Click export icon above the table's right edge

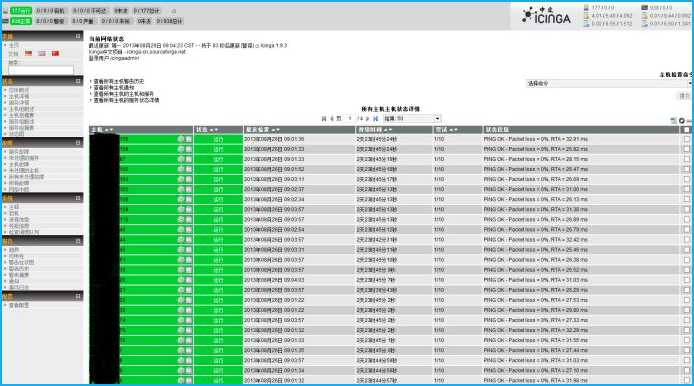pos(674,120)
